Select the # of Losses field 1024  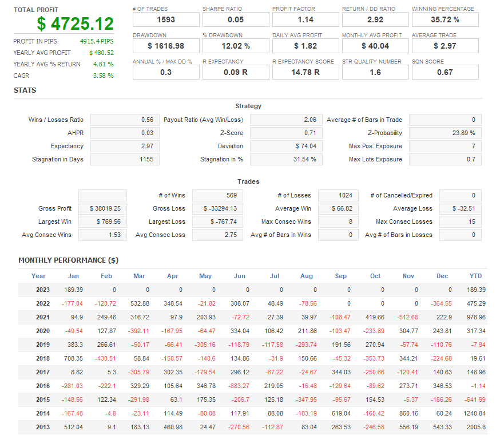[338, 196]
